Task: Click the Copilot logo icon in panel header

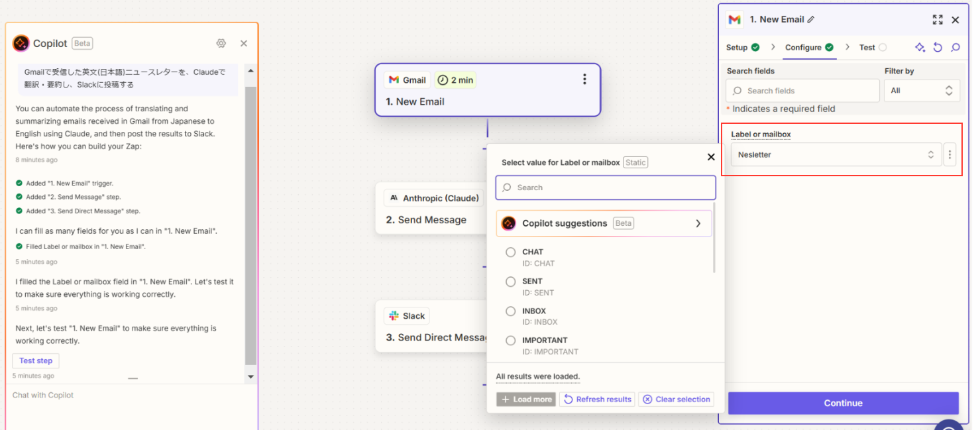Action: [21, 43]
